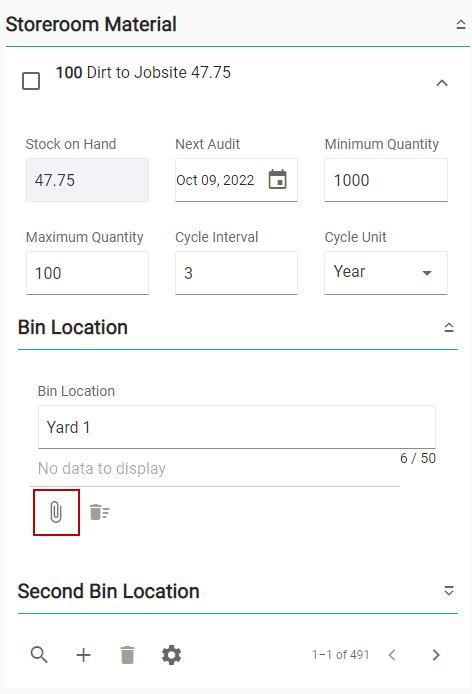Viewport: 472px width, 694px height.
Task: Go to next record with right arrow
Action: (x=436, y=655)
